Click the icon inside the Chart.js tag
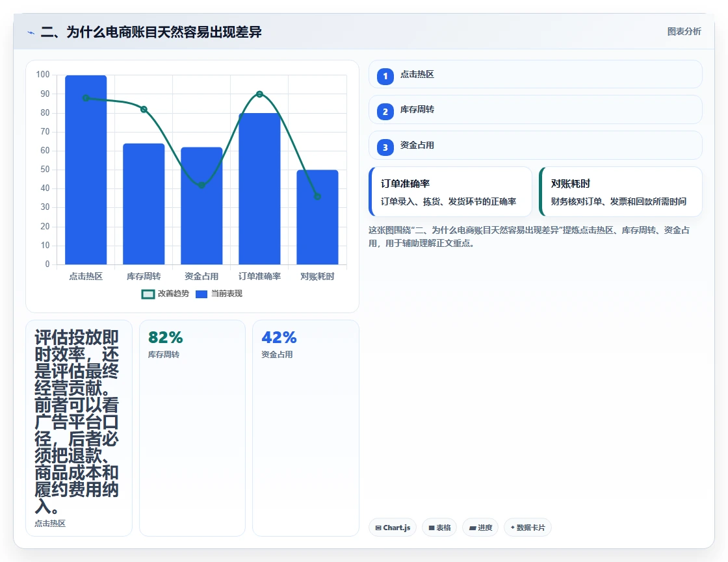This screenshot has height=562, width=728. tap(378, 528)
